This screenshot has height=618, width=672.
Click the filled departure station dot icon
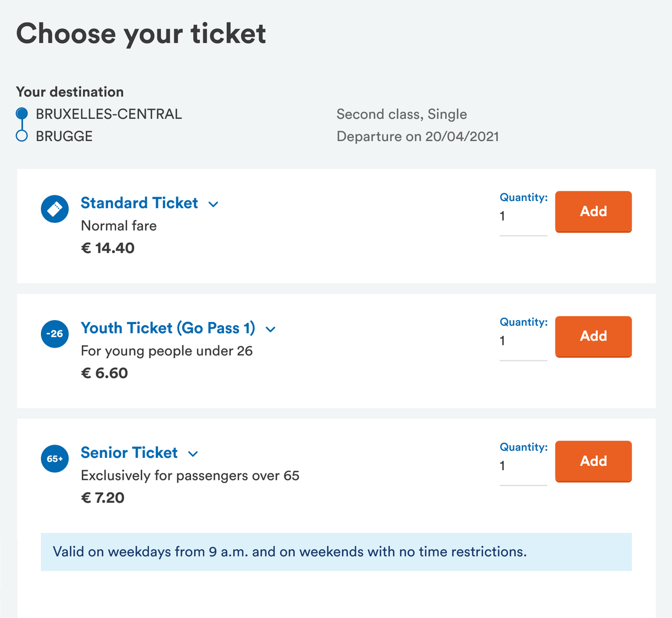coord(22,114)
